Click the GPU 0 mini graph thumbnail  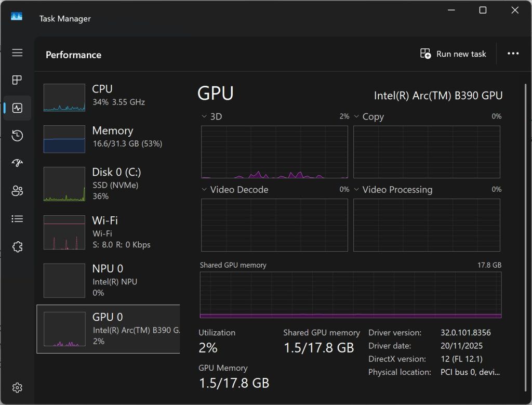[64, 329]
